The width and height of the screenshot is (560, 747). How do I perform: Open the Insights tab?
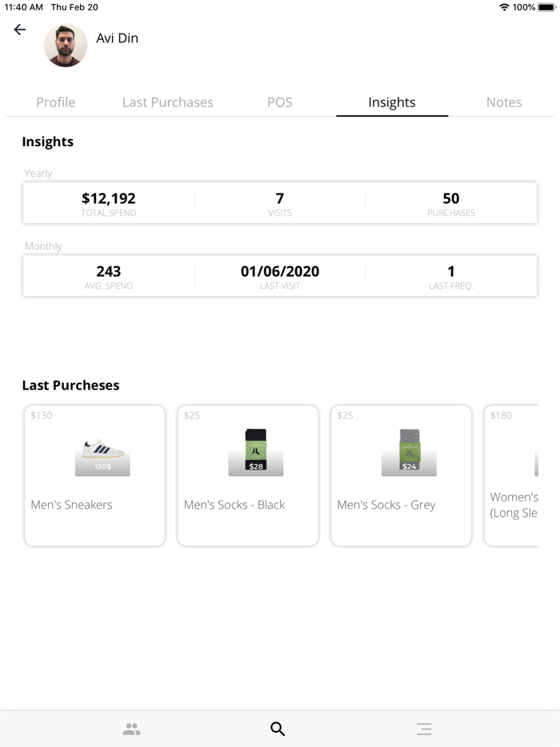tap(391, 102)
